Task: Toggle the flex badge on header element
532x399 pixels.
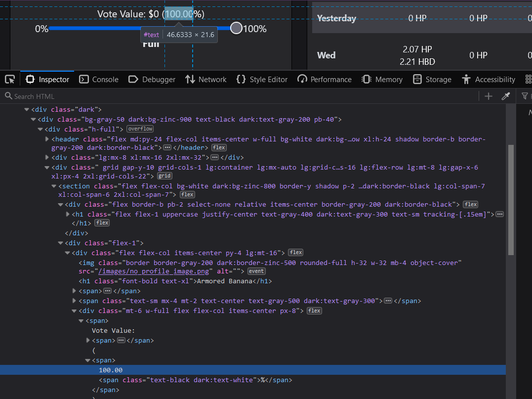Action: pos(219,147)
